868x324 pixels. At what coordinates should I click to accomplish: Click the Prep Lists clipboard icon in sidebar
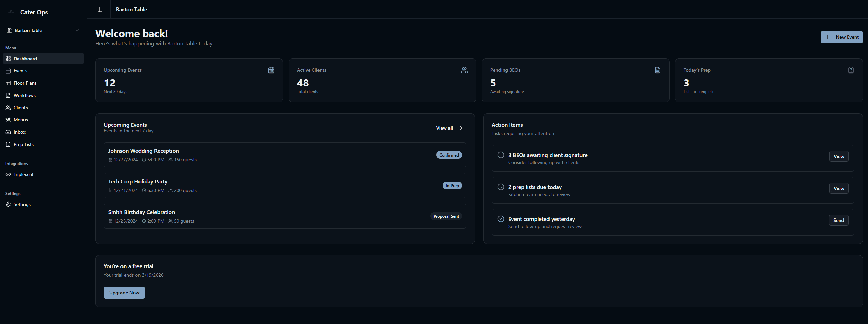pos(8,144)
